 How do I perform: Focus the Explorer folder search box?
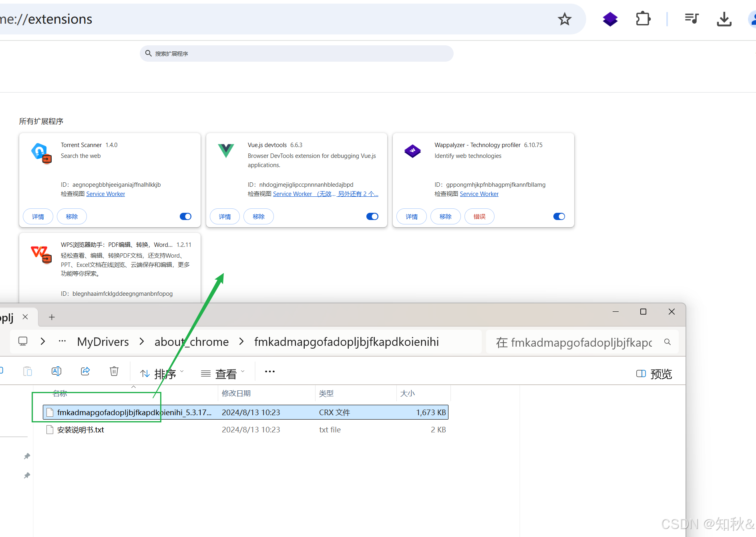[582, 342]
